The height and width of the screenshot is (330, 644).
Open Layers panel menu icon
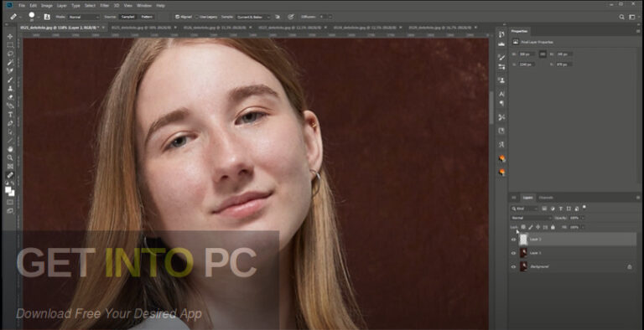638,198
